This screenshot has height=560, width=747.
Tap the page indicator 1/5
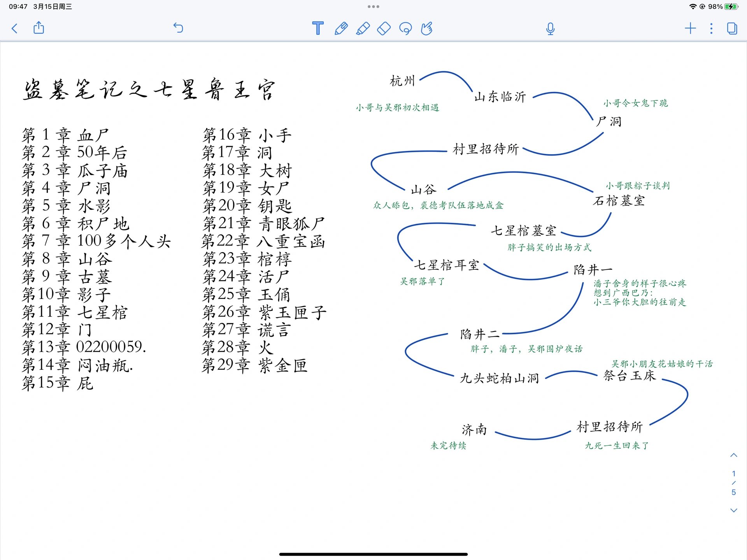coord(734,483)
